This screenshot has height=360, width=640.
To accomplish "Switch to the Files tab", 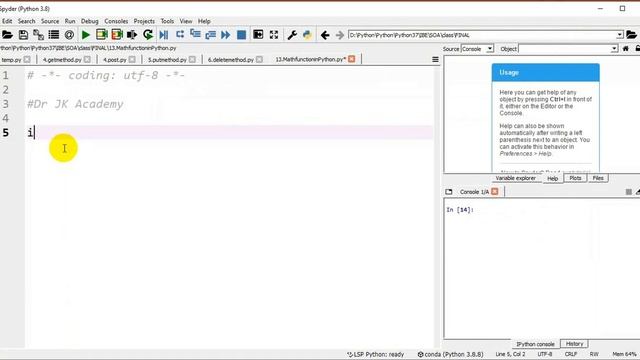I will 598,178.
